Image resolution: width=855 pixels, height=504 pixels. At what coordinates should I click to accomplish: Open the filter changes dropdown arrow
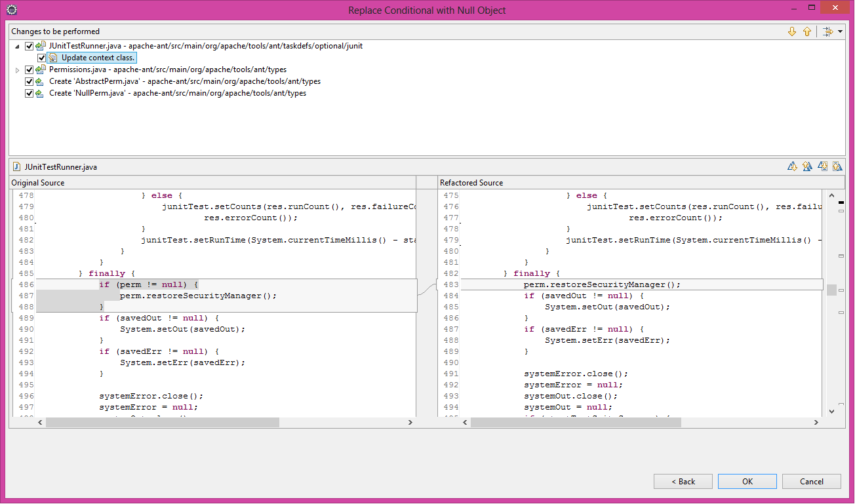click(840, 31)
